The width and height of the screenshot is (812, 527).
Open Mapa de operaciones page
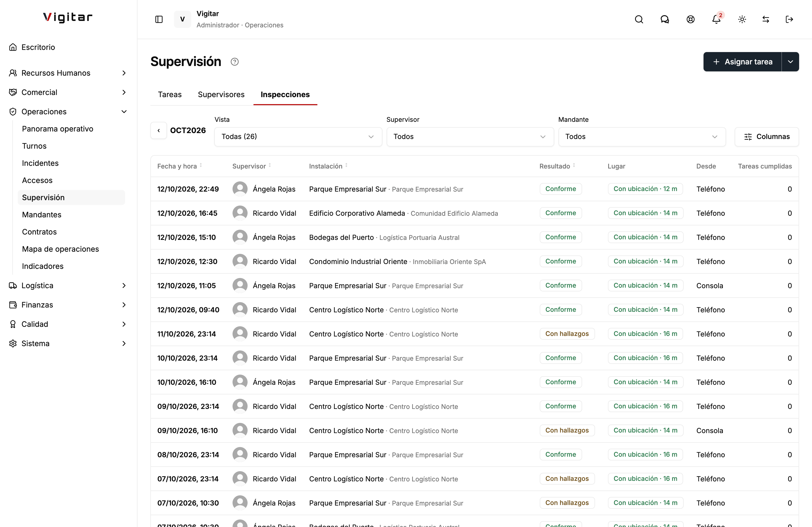(72, 249)
